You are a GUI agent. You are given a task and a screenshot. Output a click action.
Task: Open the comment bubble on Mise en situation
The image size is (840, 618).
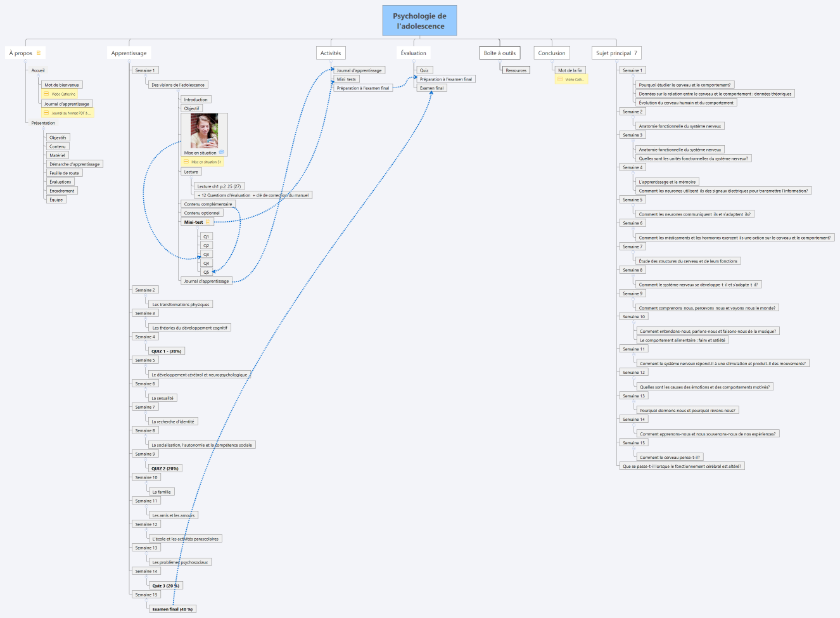click(x=221, y=153)
